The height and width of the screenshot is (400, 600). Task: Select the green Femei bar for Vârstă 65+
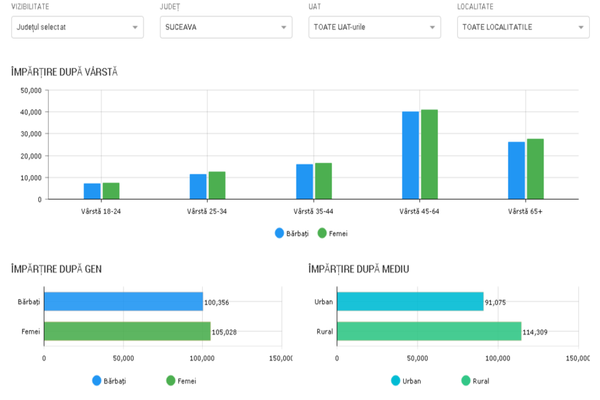pyautogui.click(x=535, y=168)
